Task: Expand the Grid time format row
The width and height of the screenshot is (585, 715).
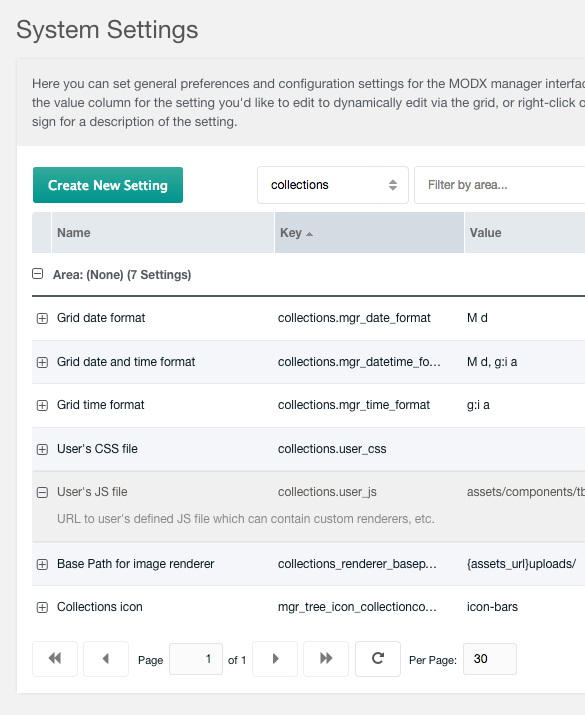Action: pos(42,405)
